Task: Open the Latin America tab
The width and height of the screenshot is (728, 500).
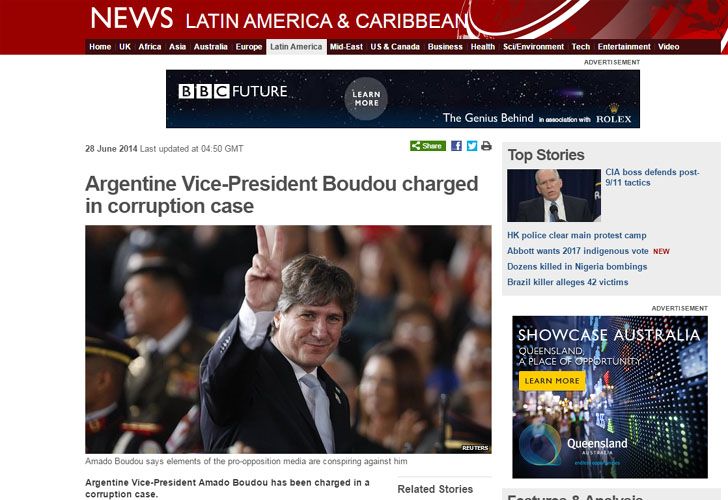Action: click(x=296, y=47)
